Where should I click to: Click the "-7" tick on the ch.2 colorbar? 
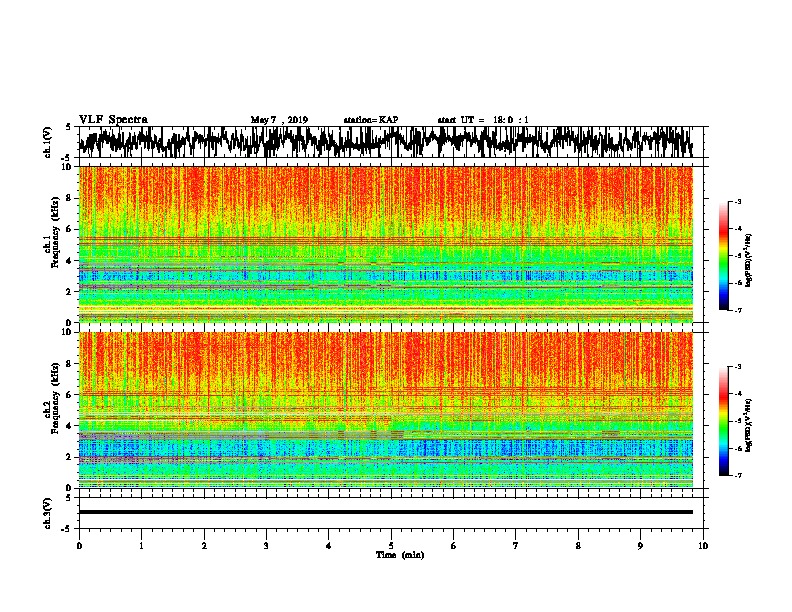(737, 475)
